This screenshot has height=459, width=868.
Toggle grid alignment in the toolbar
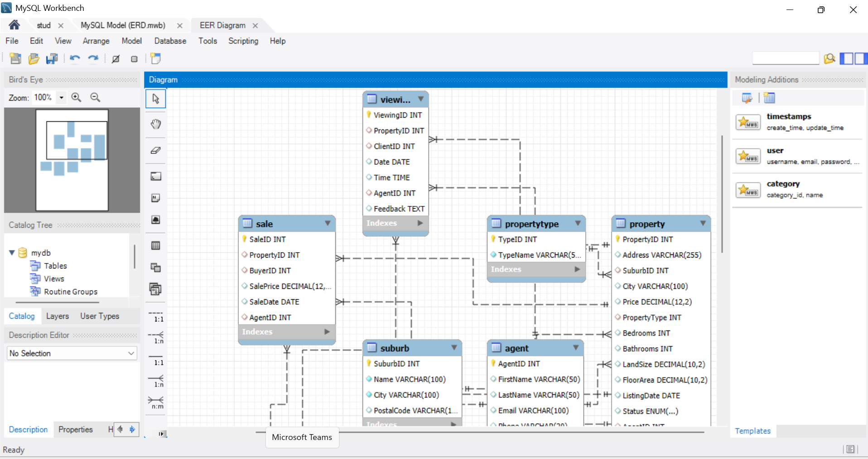tap(116, 59)
